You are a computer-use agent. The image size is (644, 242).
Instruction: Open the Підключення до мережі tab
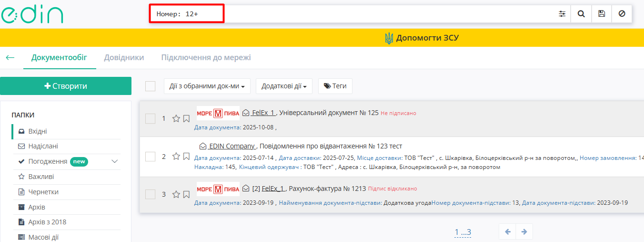[206, 58]
